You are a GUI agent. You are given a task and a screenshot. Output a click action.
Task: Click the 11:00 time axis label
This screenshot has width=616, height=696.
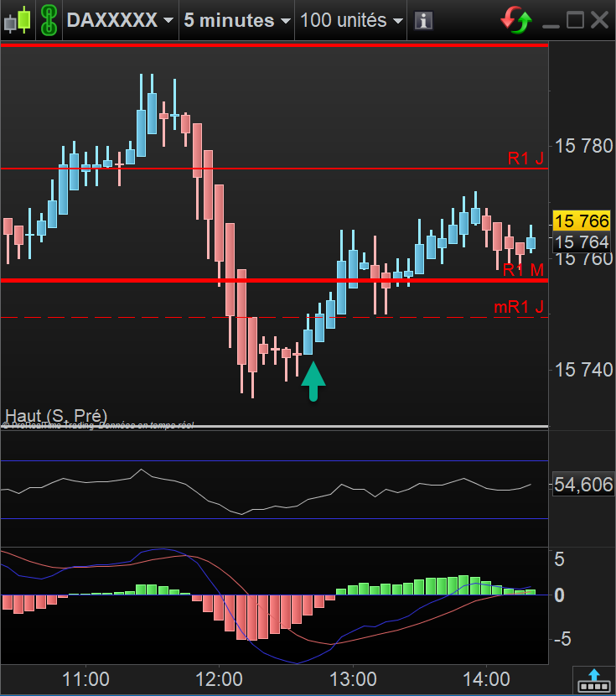(x=85, y=679)
